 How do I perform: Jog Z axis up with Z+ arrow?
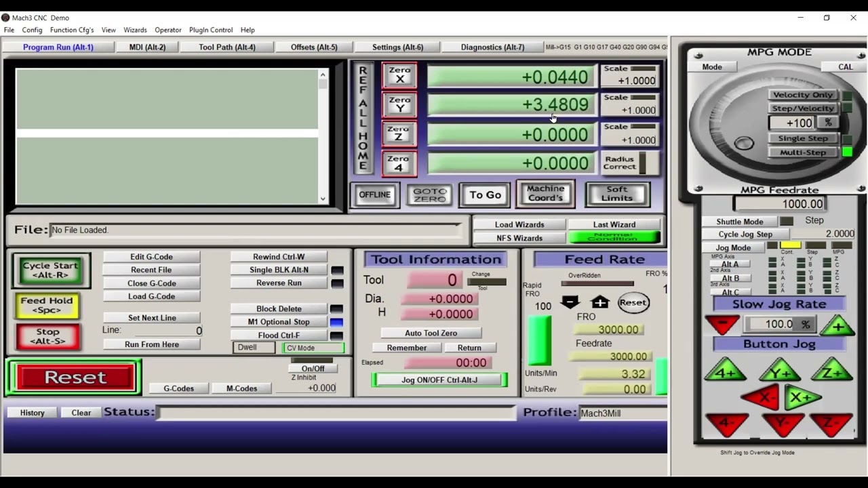coord(832,372)
